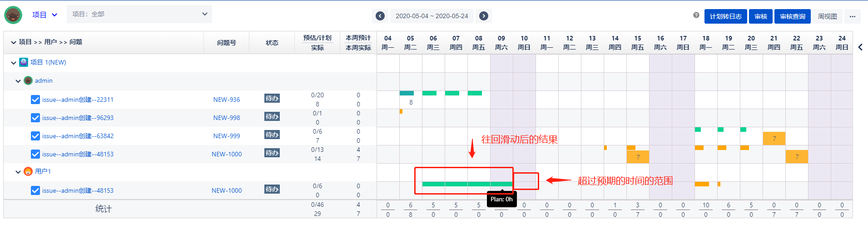Click the 2020-05-04 ~ 2020-05-24 date range field

[x=432, y=16]
